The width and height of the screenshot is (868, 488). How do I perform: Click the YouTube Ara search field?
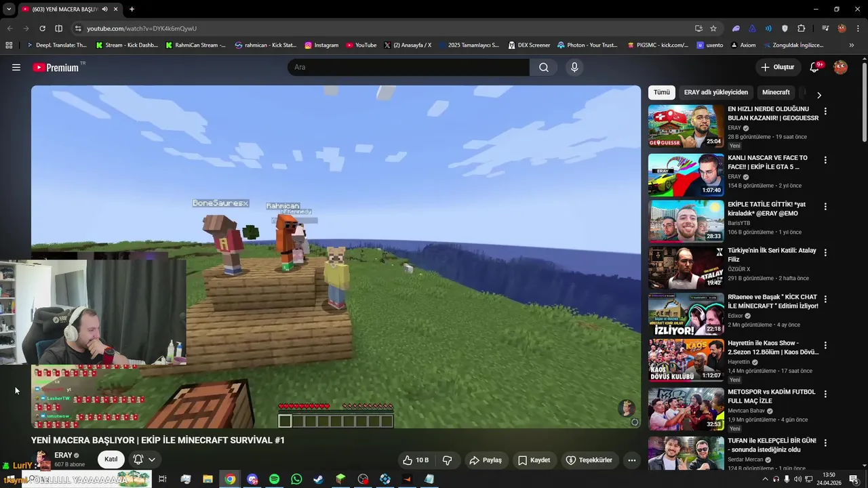click(x=408, y=67)
